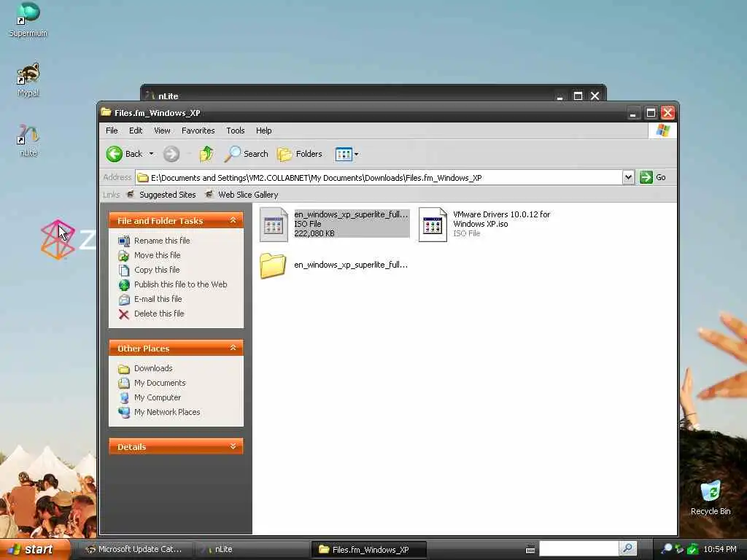Click into the Address bar path field

click(379, 178)
